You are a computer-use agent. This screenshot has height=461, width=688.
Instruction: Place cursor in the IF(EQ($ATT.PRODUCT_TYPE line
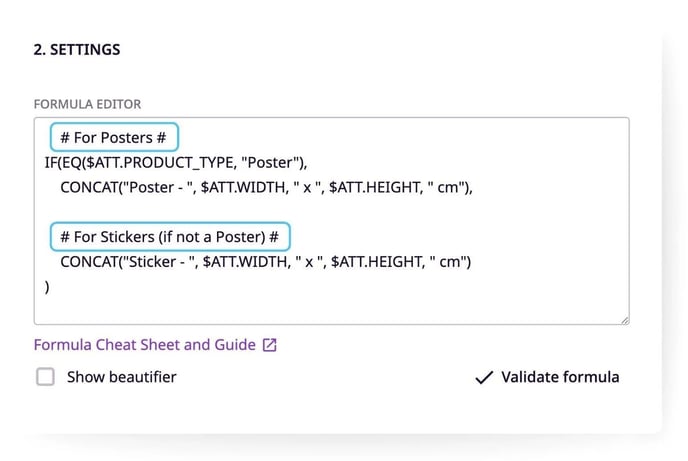[176, 163]
